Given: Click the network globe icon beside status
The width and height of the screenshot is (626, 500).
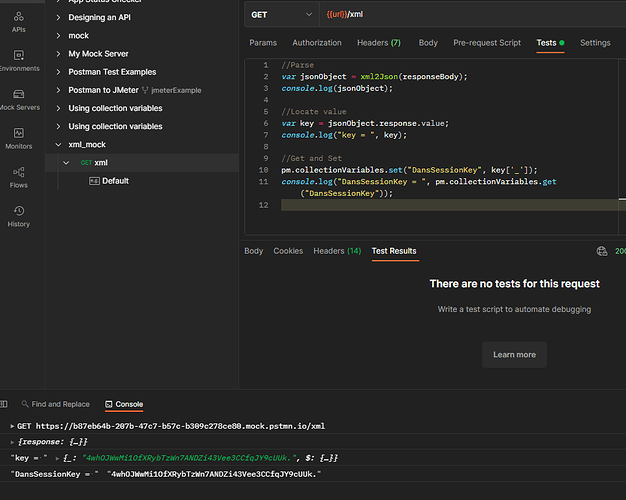Looking at the screenshot, I should 602,251.
